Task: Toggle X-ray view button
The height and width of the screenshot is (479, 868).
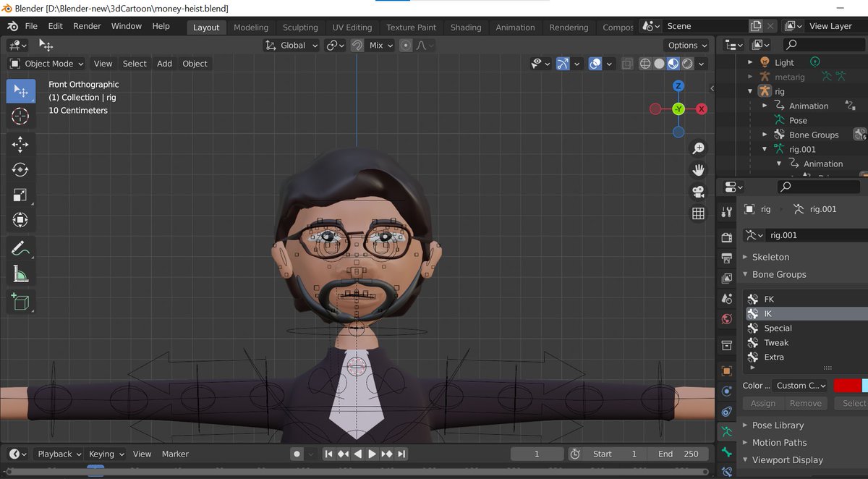Action: (x=627, y=64)
